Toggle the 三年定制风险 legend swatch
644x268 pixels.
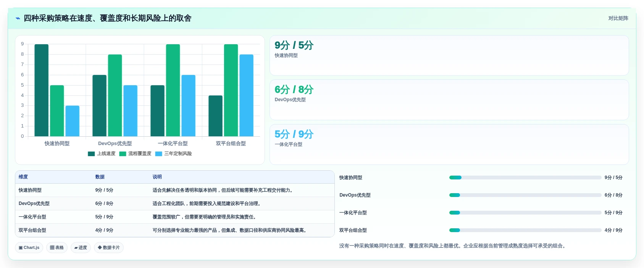click(x=158, y=154)
